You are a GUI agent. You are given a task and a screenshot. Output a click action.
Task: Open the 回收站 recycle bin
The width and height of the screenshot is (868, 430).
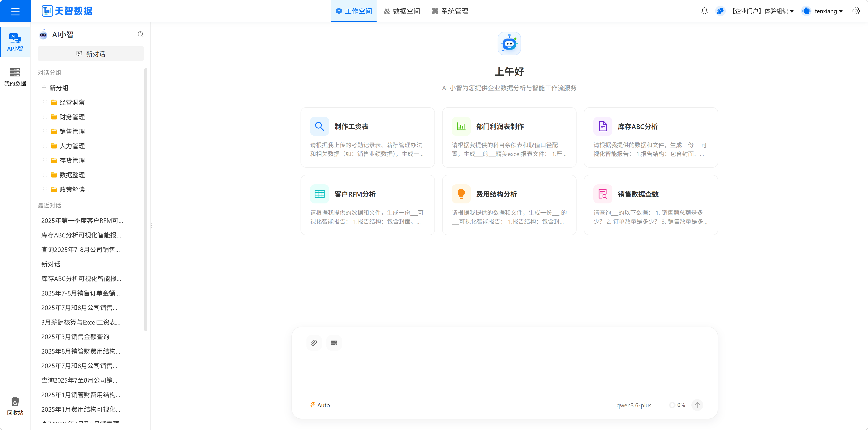coord(15,406)
